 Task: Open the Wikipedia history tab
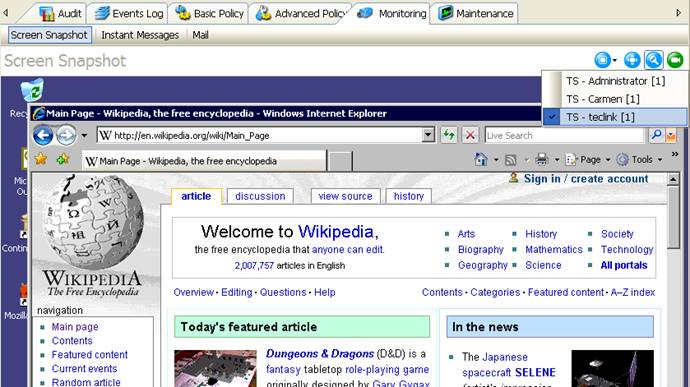pos(408,196)
